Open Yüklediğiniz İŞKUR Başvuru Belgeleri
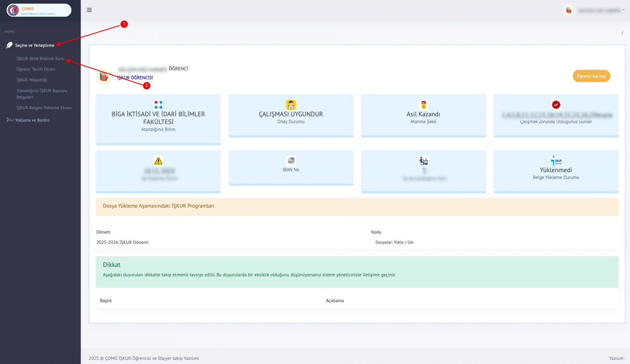630x364 pixels. click(x=42, y=94)
